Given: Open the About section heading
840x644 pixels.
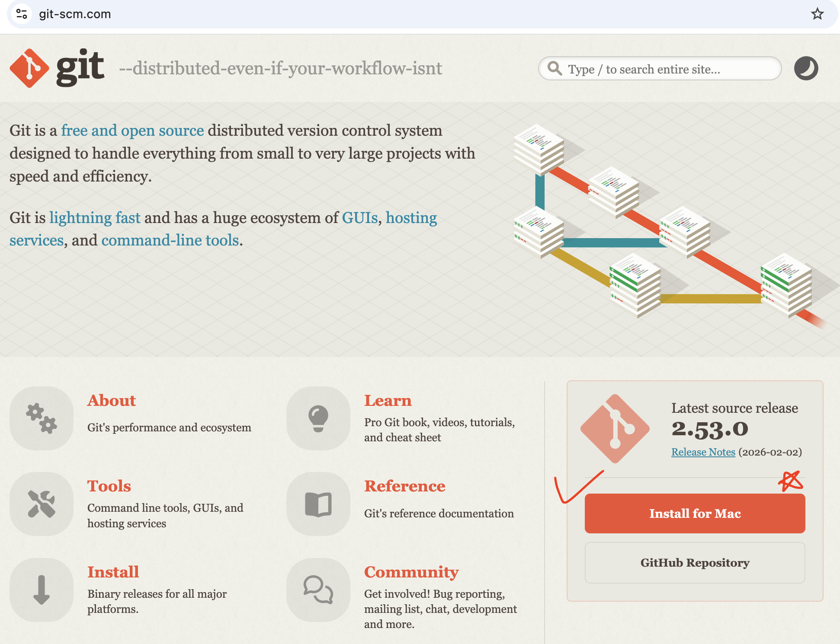Looking at the screenshot, I should (112, 401).
